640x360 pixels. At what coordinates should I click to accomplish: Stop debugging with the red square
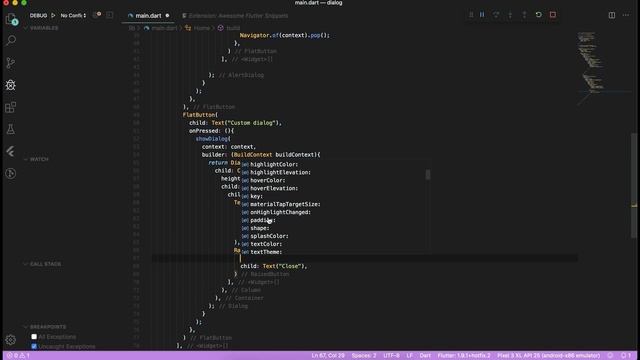pyautogui.click(x=553, y=15)
